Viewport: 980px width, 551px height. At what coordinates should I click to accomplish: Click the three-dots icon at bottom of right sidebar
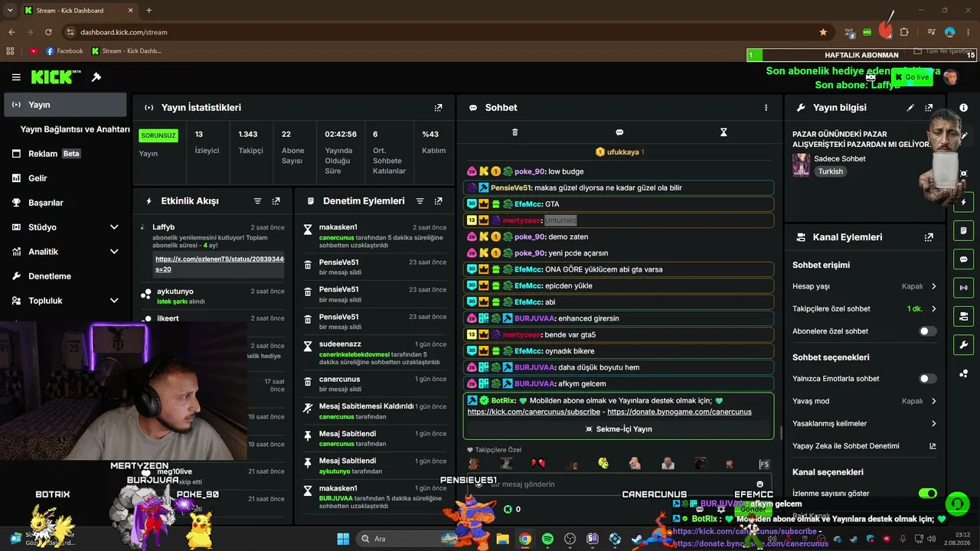(x=963, y=373)
